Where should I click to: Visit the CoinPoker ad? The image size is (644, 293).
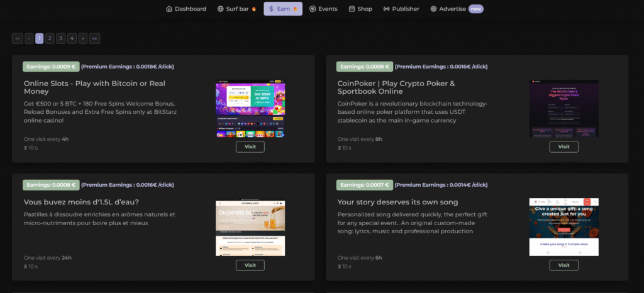pos(563,147)
